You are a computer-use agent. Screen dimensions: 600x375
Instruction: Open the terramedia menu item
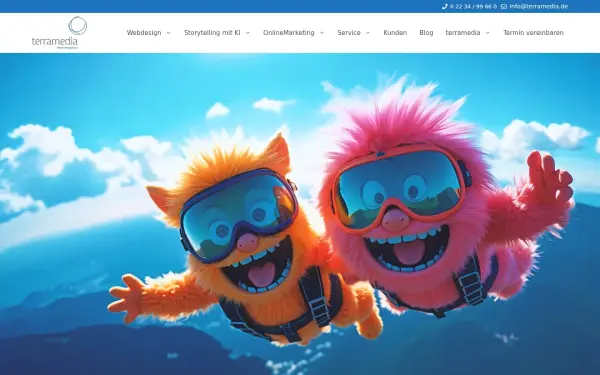[463, 33]
